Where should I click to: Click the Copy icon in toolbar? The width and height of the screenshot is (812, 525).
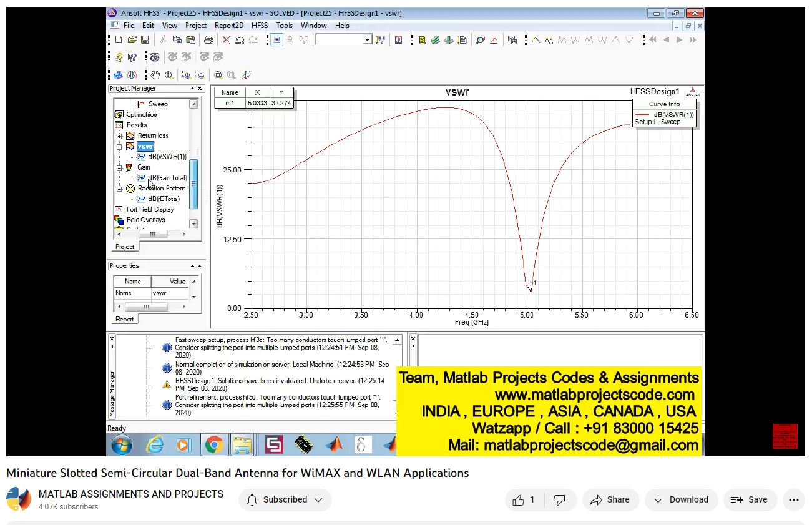click(x=177, y=40)
